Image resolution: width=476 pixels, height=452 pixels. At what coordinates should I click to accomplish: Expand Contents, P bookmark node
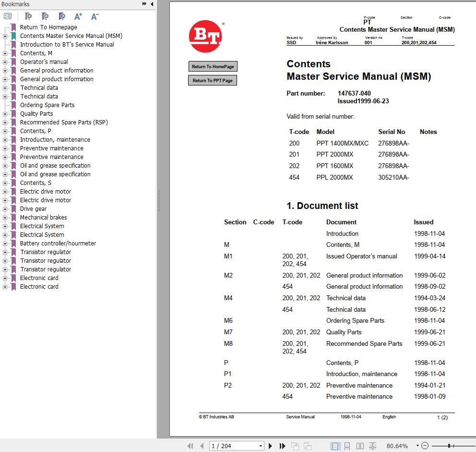5,131
